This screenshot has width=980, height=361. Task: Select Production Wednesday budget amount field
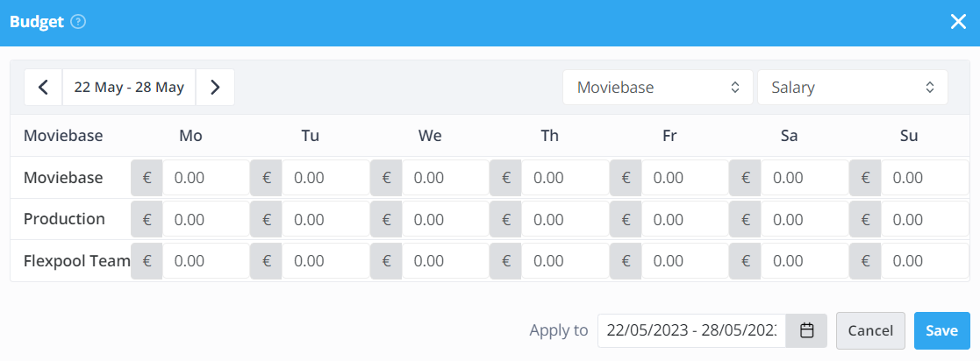pyautogui.click(x=446, y=219)
